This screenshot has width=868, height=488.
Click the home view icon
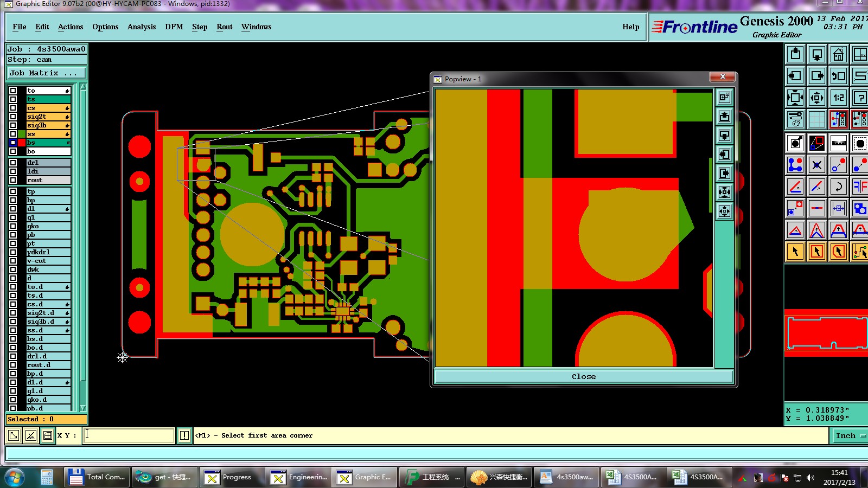click(839, 54)
